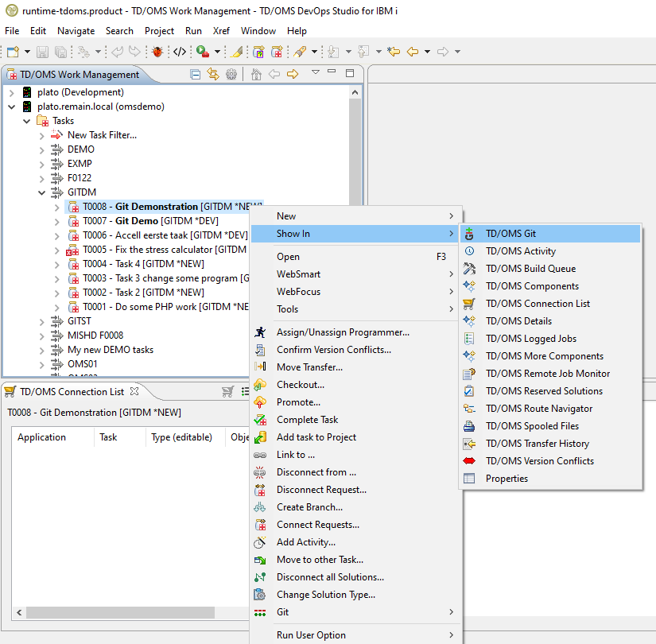Collapse the GITDM tree node
This screenshot has height=644, width=656.
click(x=42, y=192)
